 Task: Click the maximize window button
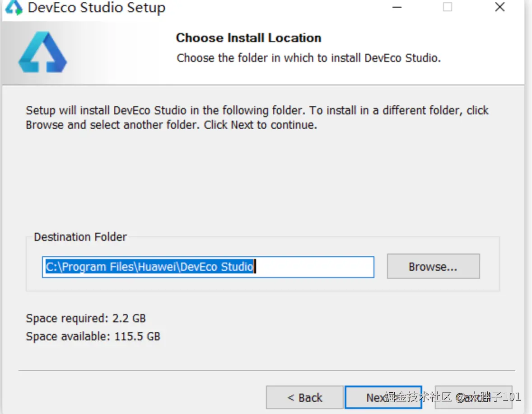coord(447,7)
